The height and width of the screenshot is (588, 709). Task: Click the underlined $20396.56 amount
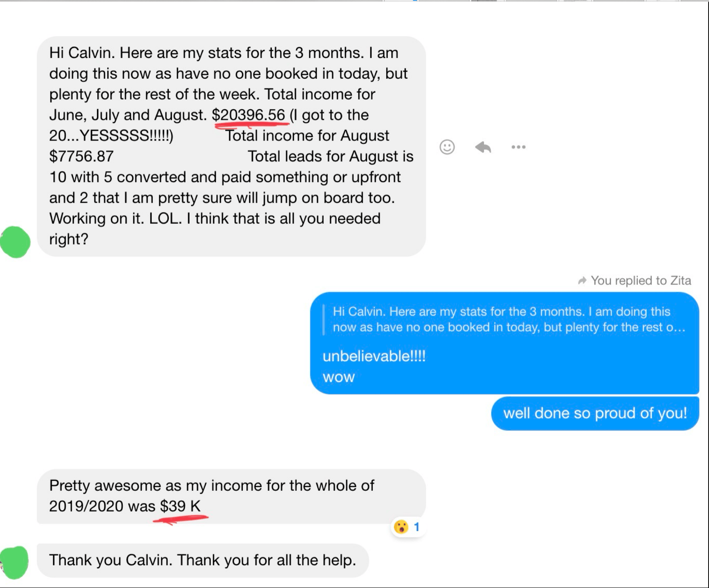248,115
